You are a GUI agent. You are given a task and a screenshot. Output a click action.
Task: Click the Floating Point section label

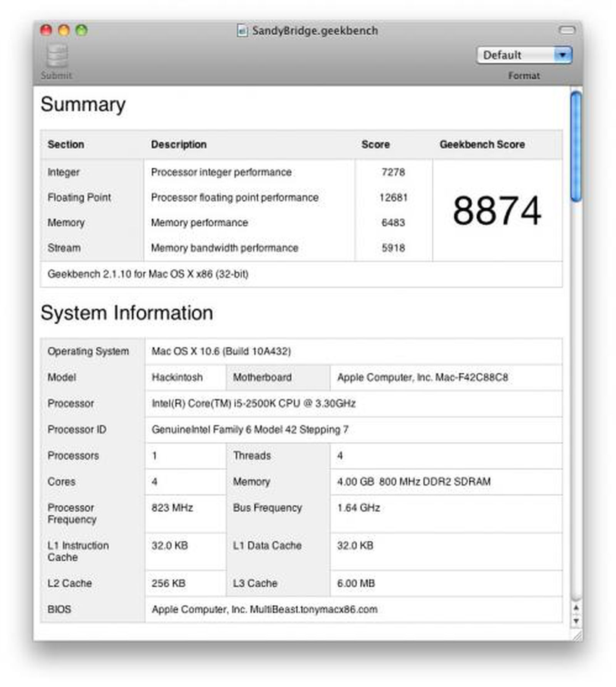click(79, 197)
